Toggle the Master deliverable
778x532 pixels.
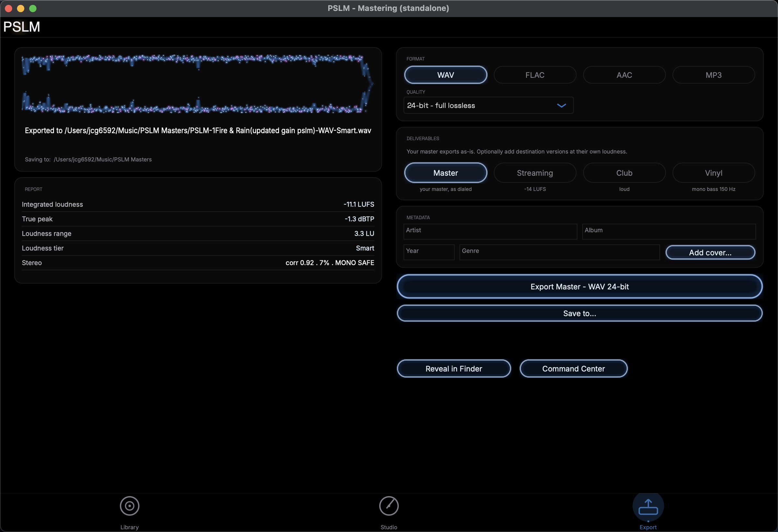point(446,173)
